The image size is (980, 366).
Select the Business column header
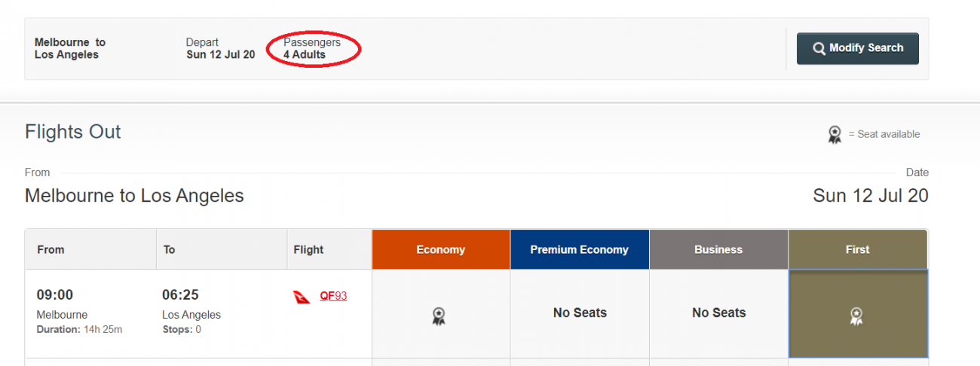coord(718,250)
